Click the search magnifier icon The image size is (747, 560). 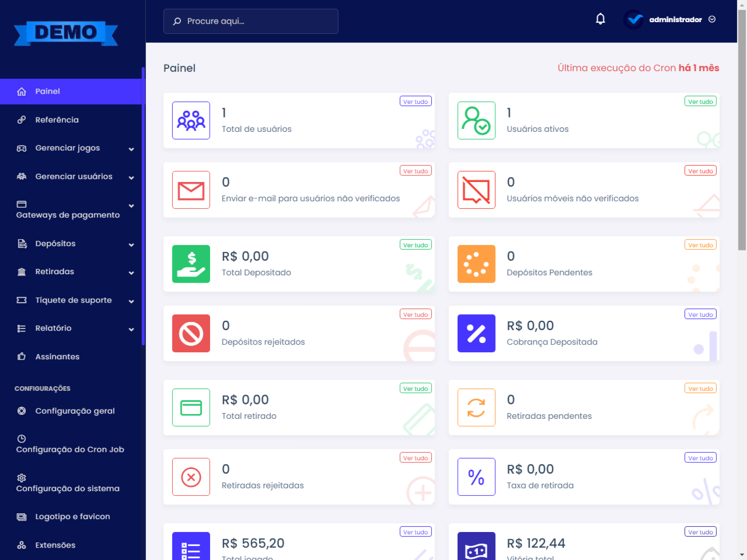click(177, 21)
